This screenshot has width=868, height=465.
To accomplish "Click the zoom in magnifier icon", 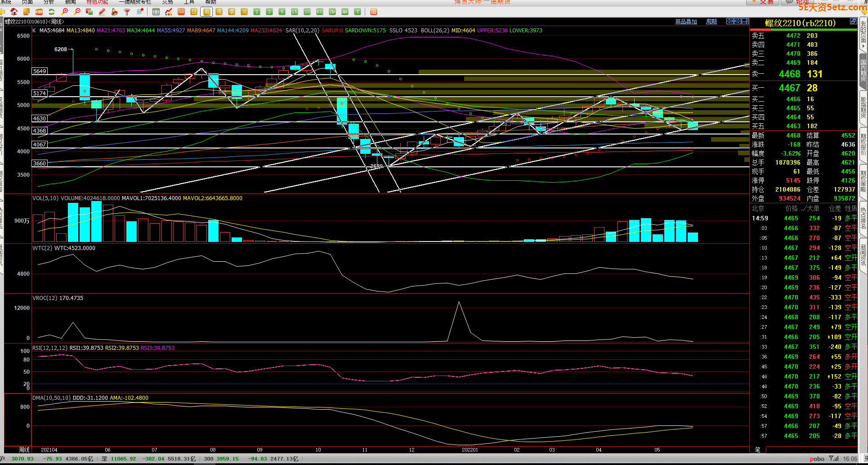I will [65, 12].
